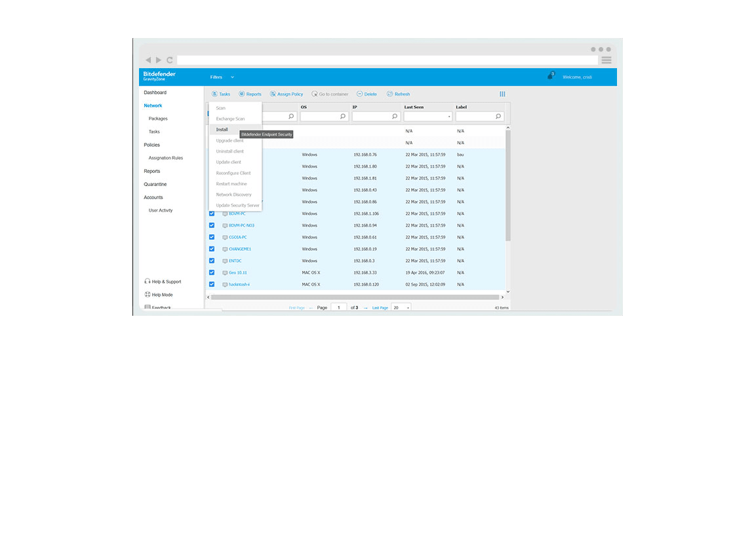Expand the Filters dropdown
The image size is (756, 555).
point(222,77)
